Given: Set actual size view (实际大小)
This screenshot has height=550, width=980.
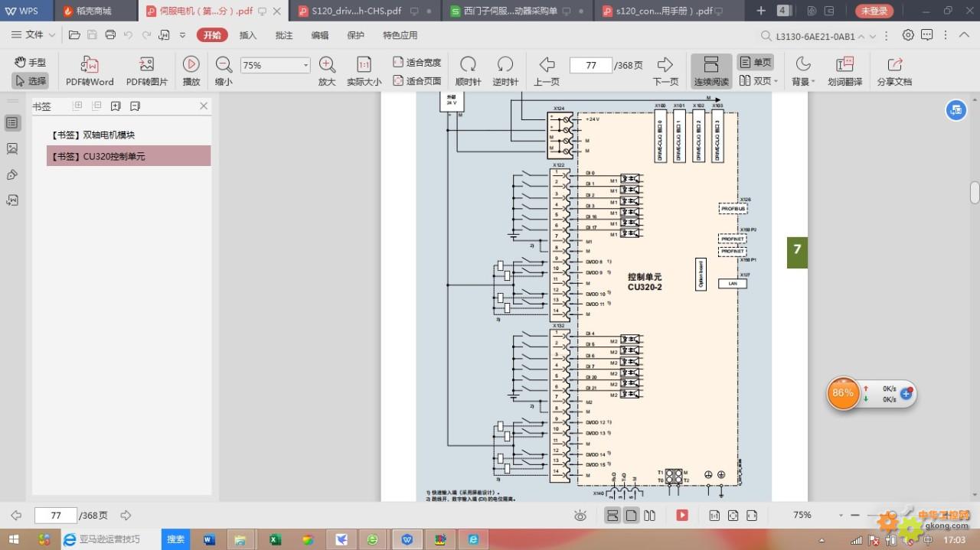Looking at the screenshot, I should [x=364, y=71].
